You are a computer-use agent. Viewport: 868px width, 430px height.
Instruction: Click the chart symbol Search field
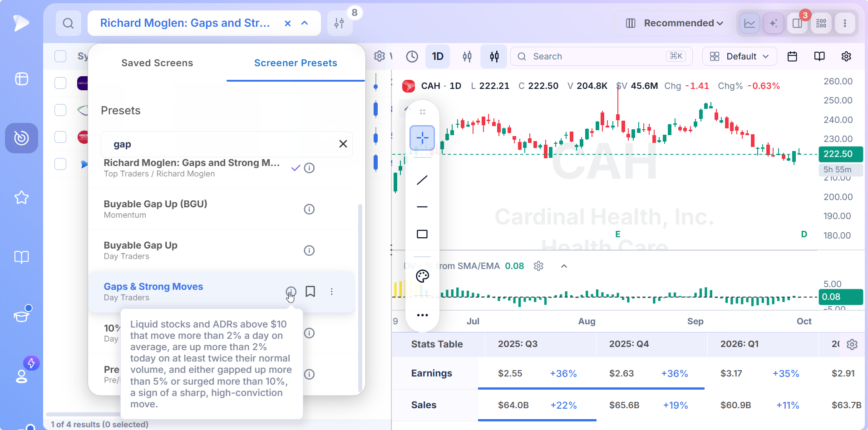tap(601, 56)
